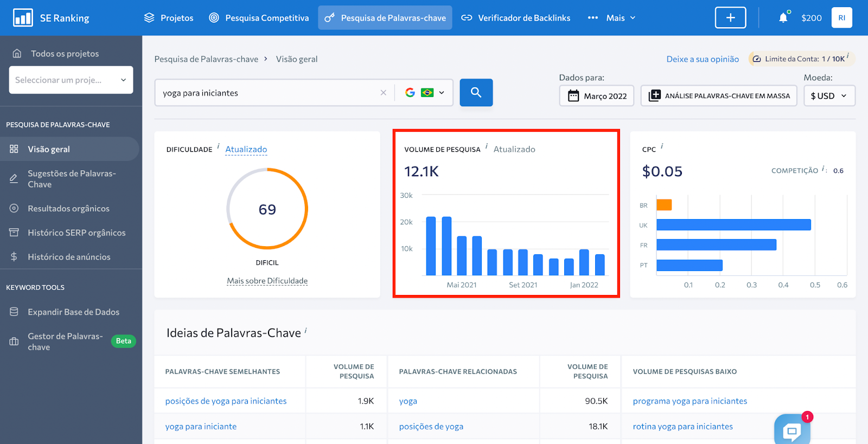Click the info icon next to Dificuldade
The width and height of the screenshot is (868, 444).
[218, 146]
